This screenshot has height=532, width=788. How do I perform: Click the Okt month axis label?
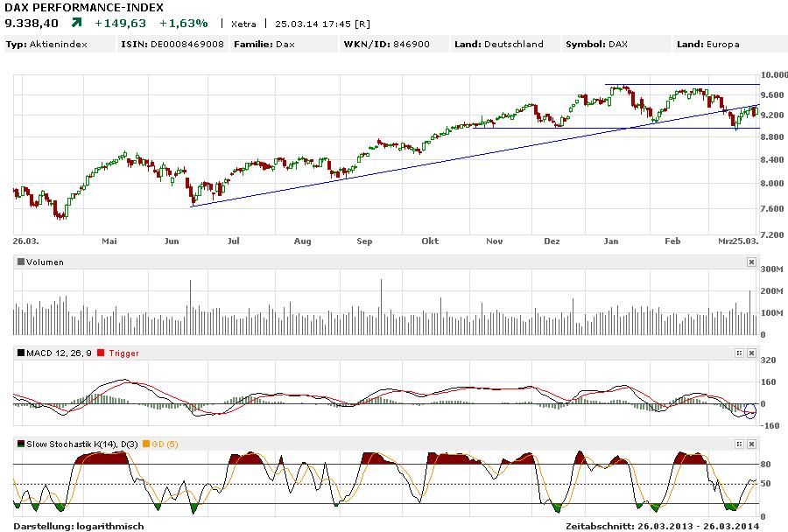430,241
